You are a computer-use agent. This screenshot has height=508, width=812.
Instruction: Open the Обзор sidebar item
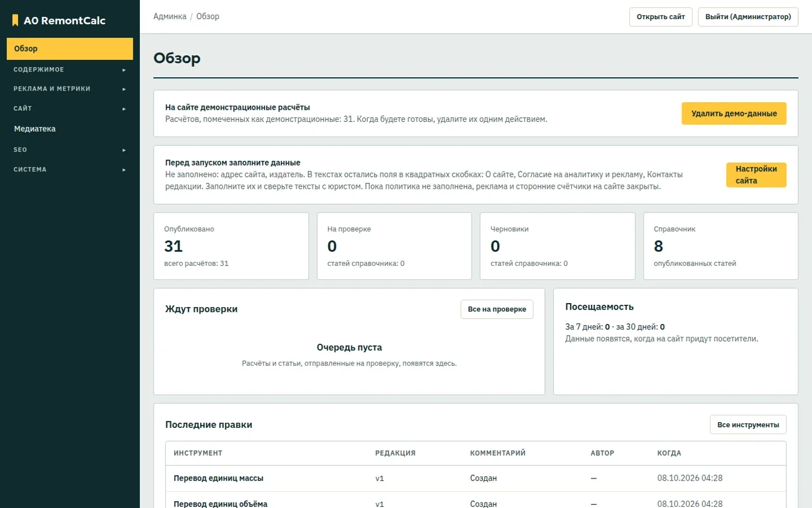pyautogui.click(x=70, y=49)
